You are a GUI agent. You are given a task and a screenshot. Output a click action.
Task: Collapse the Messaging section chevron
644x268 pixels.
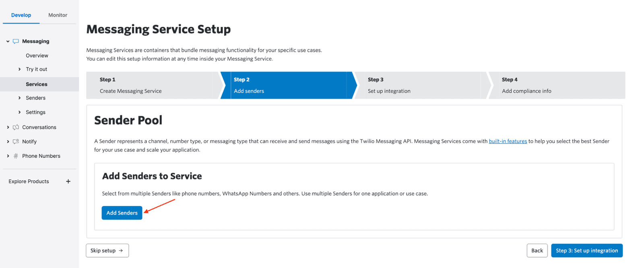[8, 41]
